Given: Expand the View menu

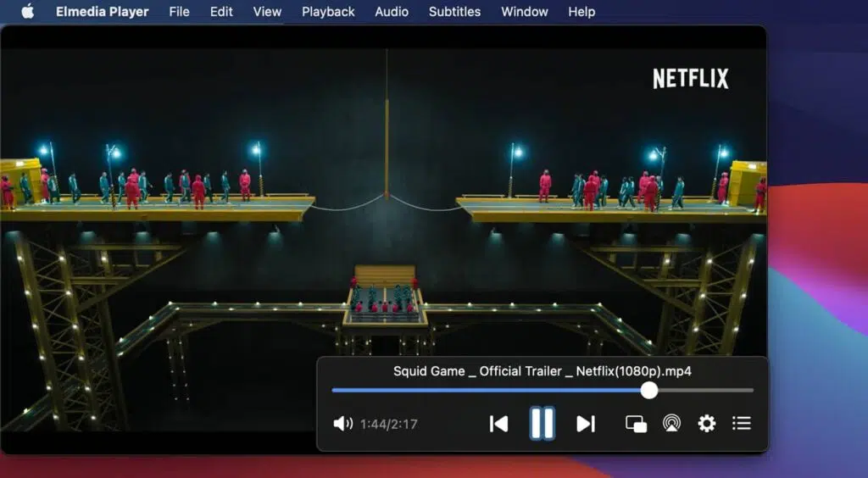Looking at the screenshot, I should (x=267, y=12).
